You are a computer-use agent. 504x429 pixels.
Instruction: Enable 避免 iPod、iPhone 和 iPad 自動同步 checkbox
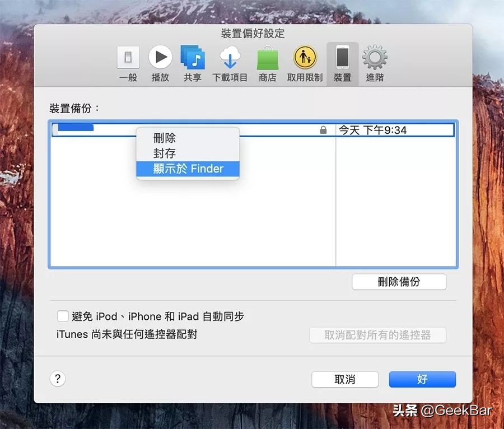pos(63,316)
